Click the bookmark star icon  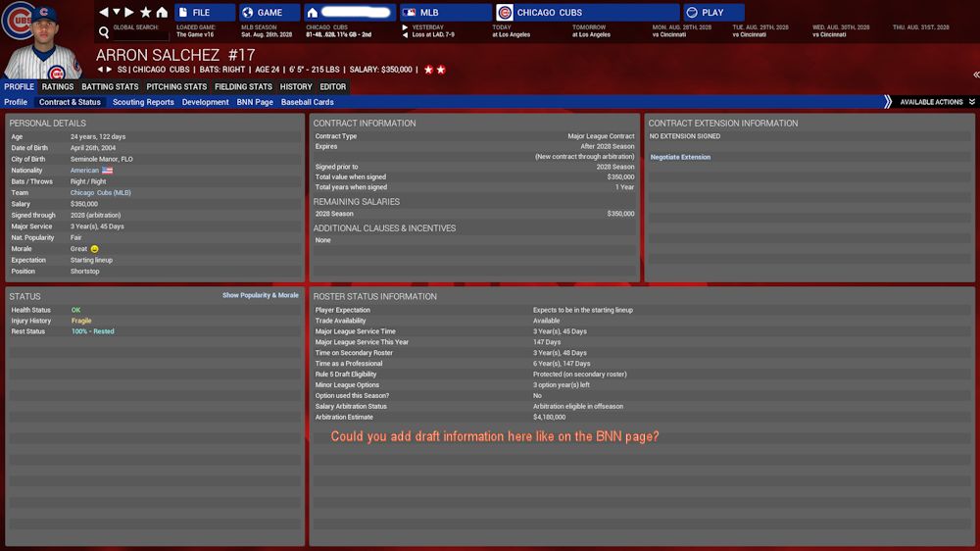[146, 12]
